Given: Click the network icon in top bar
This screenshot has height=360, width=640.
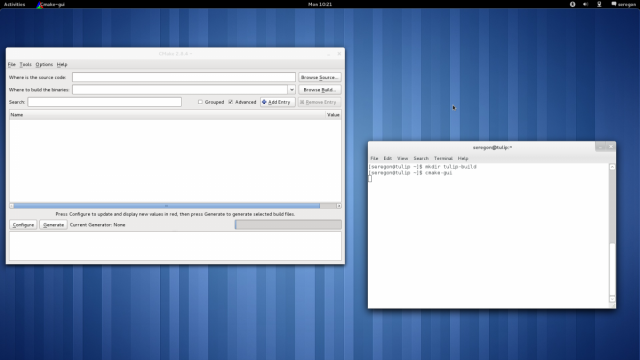Looking at the screenshot, I should click(x=599, y=4).
